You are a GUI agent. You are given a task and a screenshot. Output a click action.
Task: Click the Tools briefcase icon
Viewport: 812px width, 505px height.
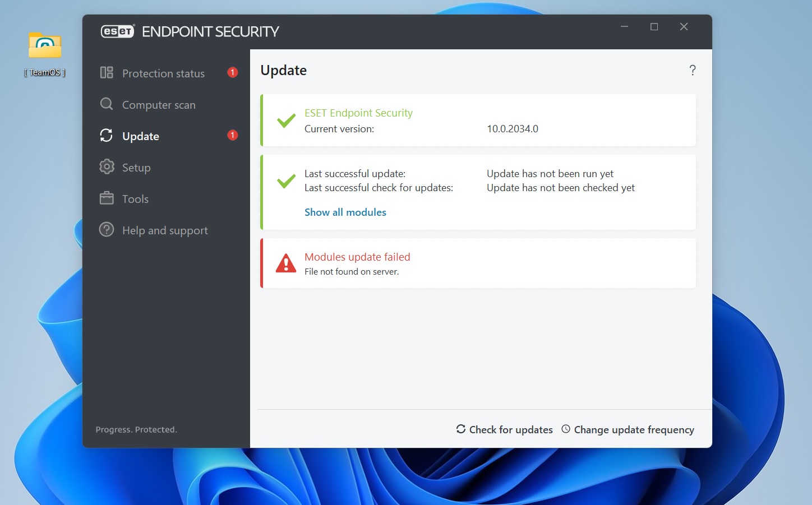[x=107, y=198]
